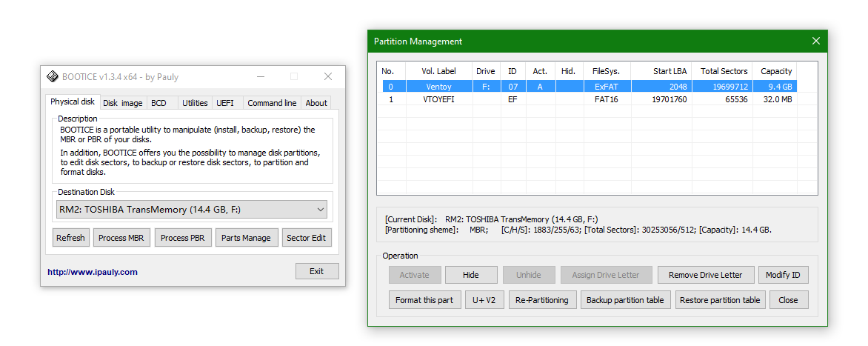Click the Re-Partitioning button

[x=542, y=299]
